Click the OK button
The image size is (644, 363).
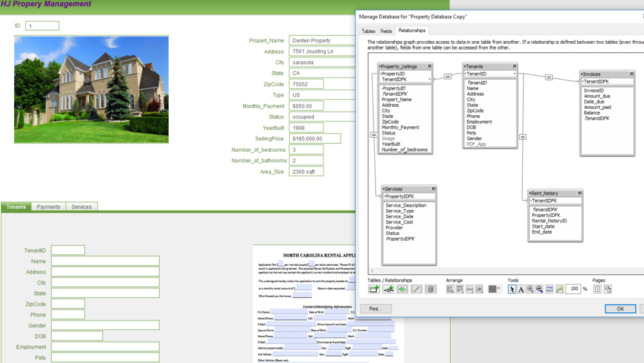point(620,309)
